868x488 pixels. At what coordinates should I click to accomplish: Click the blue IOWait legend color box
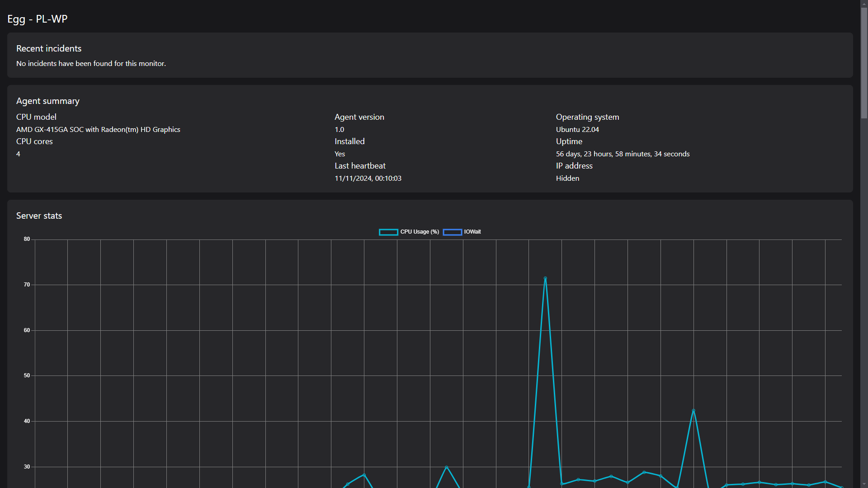coord(452,232)
